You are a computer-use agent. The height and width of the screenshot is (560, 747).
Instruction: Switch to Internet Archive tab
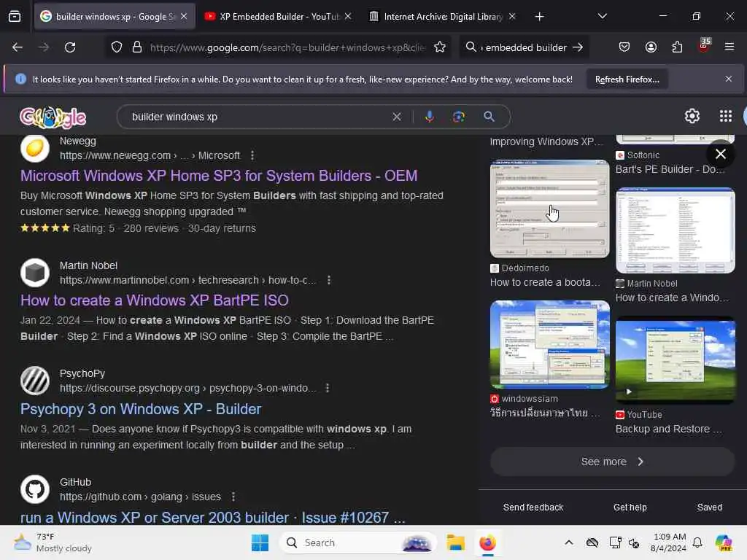[443, 17]
